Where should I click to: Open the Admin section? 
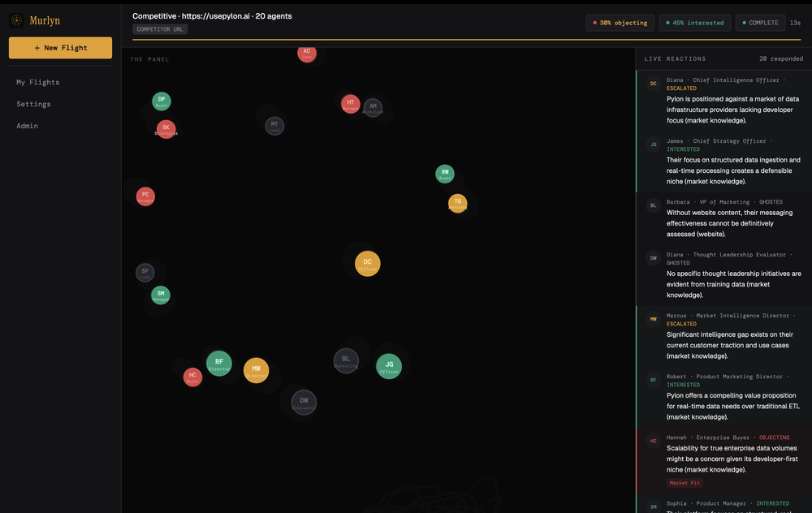pyautogui.click(x=27, y=126)
